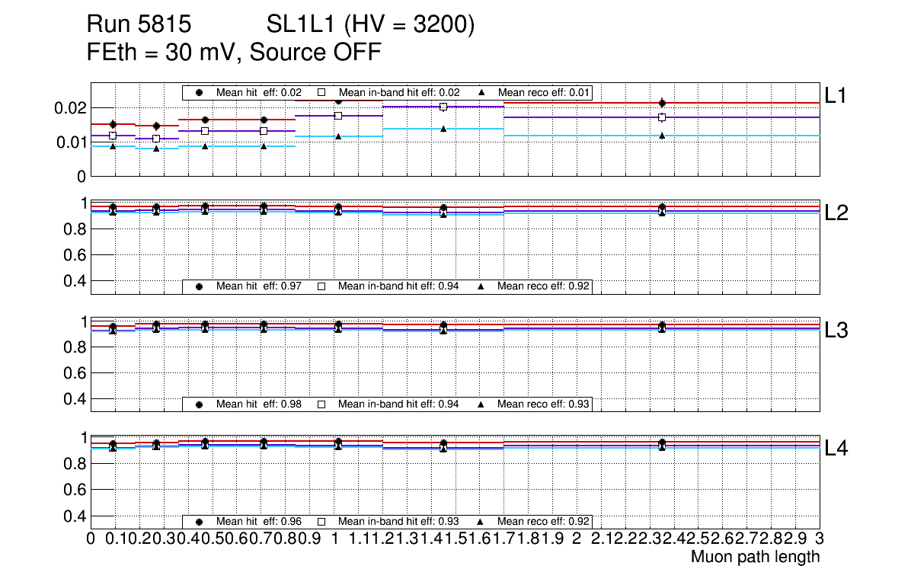The height and width of the screenshot is (588, 911).
Task: Click the open square marker in L4 legend
Action: (x=321, y=522)
